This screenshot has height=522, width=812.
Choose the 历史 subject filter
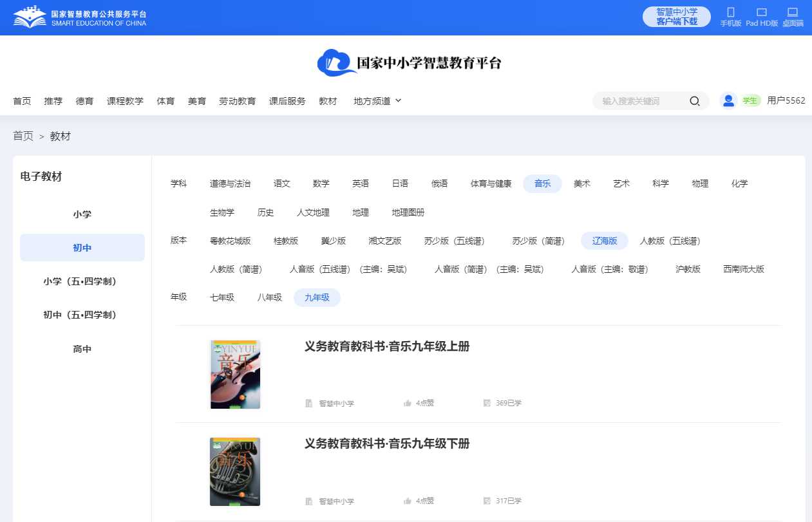(266, 212)
